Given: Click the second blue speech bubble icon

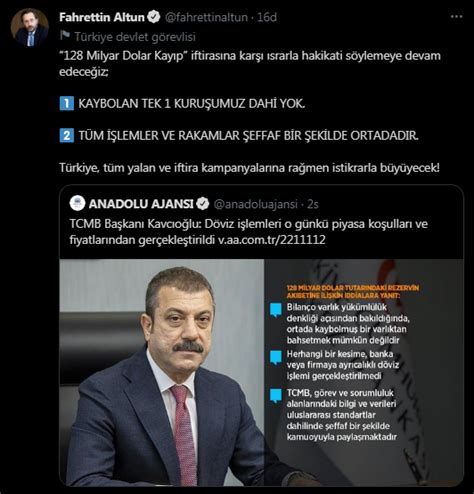Looking at the screenshot, I should (x=276, y=357).
